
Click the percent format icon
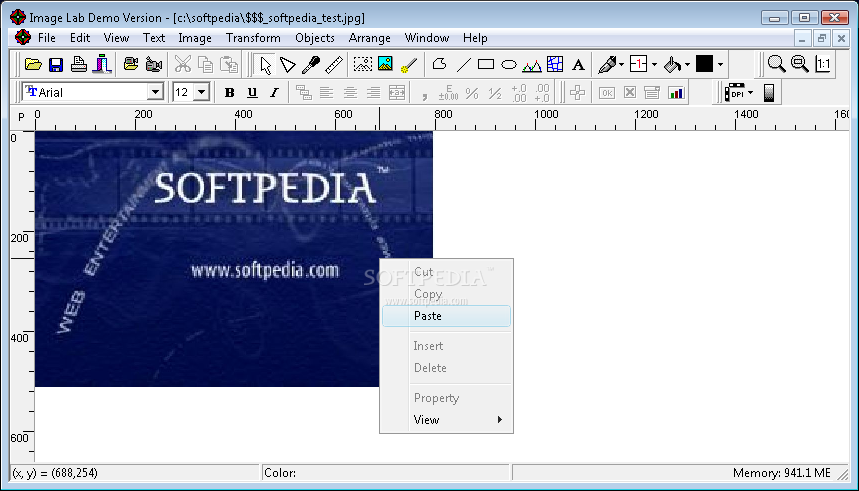tap(472, 93)
